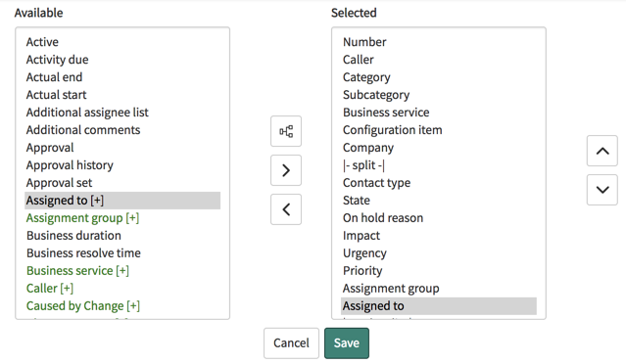This screenshot has width=626, height=364.
Task: Pick Approval set field
Action: point(122,183)
